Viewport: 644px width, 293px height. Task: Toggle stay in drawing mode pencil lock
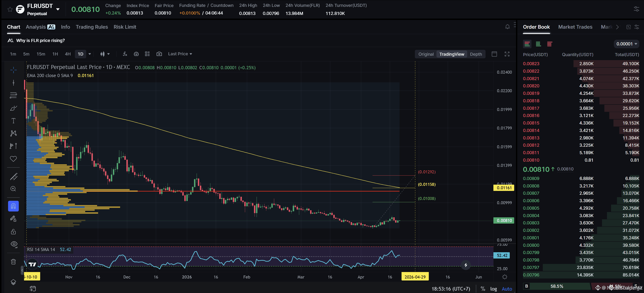coord(14,219)
